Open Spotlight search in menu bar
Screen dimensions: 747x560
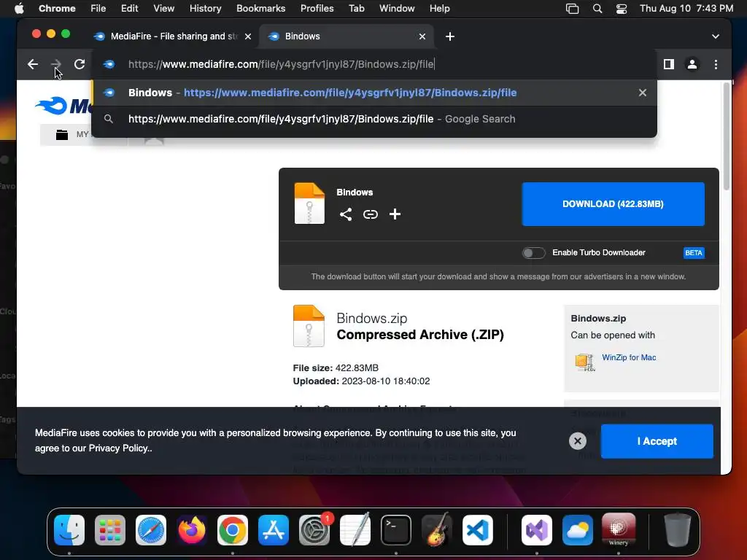point(597,9)
